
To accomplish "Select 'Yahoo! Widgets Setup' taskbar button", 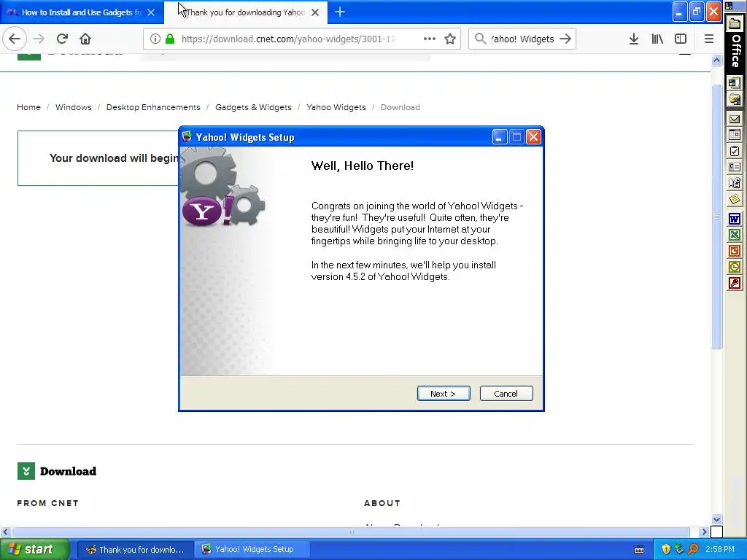I will tap(252, 550).
